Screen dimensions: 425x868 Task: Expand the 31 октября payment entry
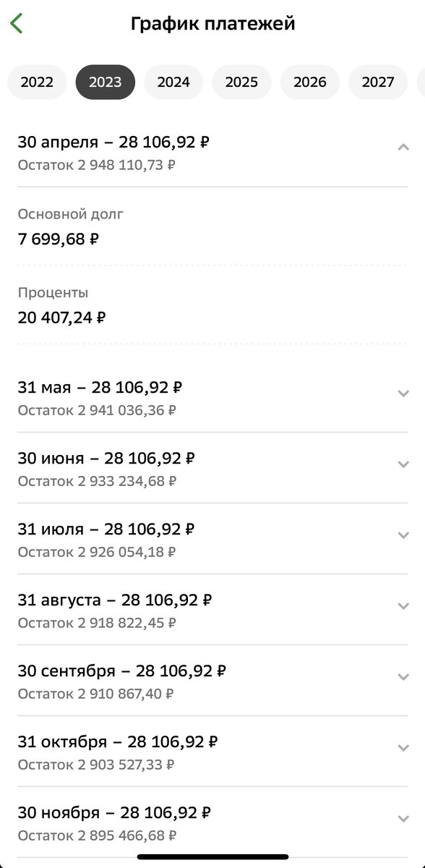(405, 749)
